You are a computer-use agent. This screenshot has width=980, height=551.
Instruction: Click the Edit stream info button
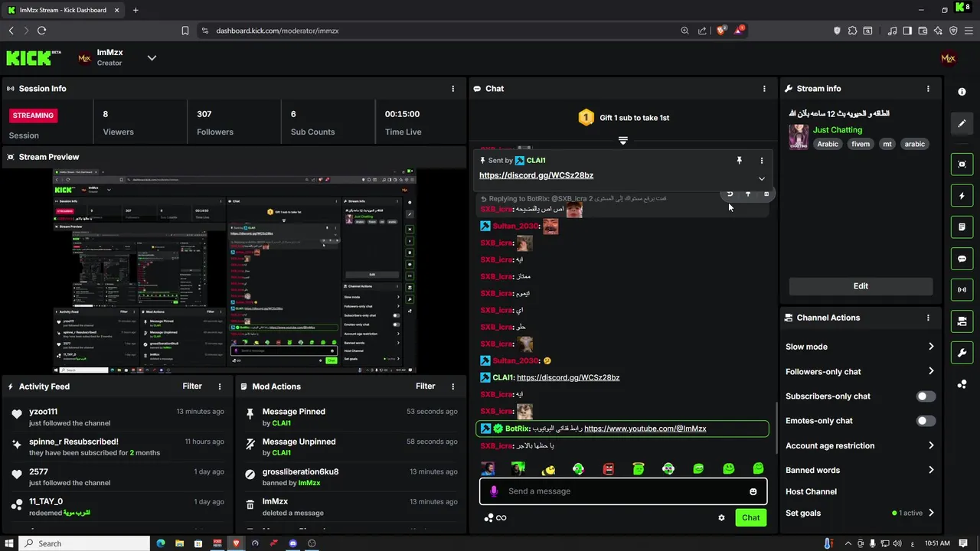tap(861, 286)
